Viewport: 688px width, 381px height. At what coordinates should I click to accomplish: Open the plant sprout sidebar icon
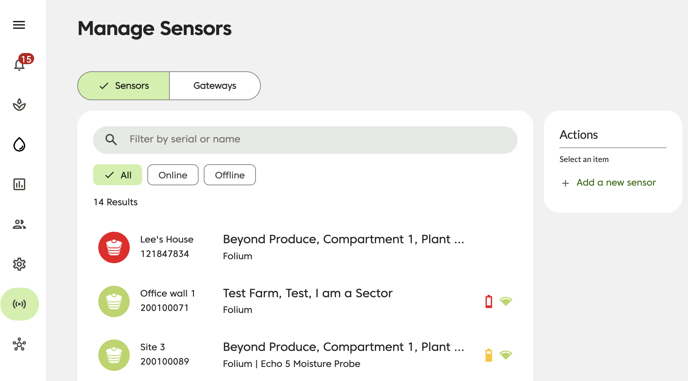[x=19, y=104]
